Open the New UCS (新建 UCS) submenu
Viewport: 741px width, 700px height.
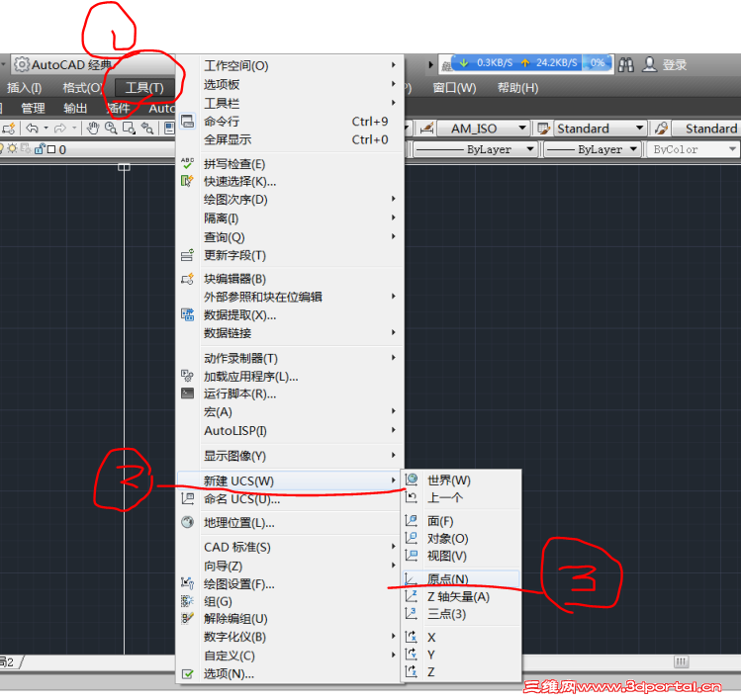[x=290, y=481]
